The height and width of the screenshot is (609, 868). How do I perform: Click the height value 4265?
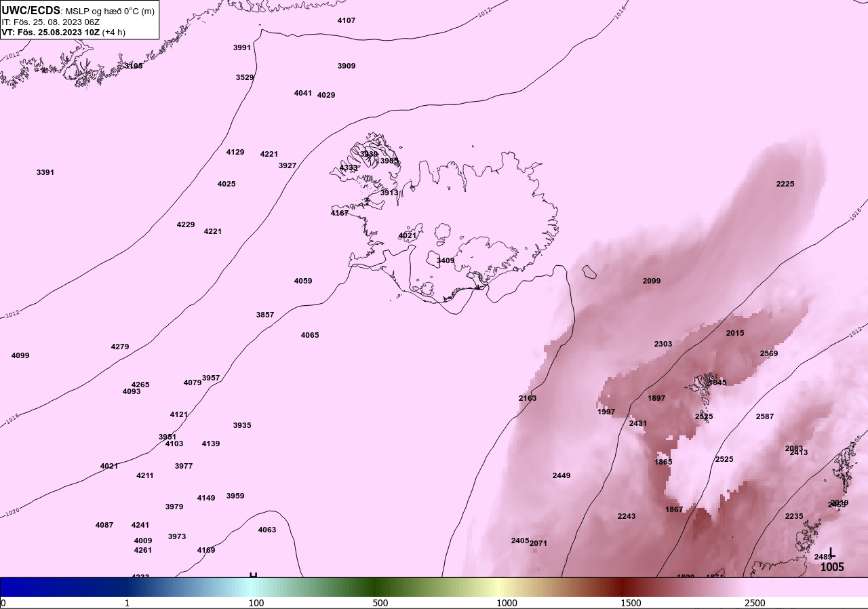pyautogui.click(x=140, y=385)
